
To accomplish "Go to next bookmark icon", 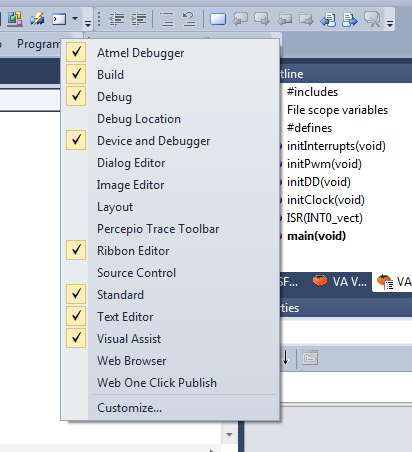I will click(x=262, y=19).
